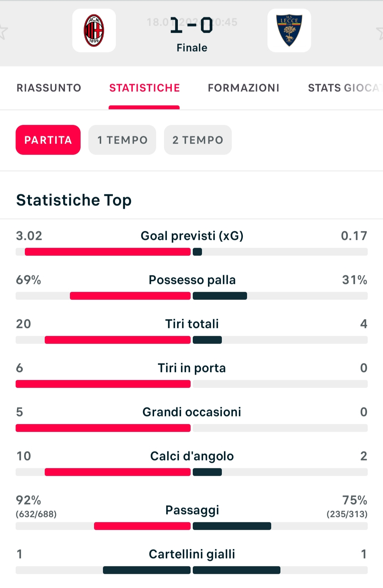Image resolution: width=383 pixels, height=588 pixels.
Task: Show 2 Tempo statistics
Action: [x=198, y=140]
